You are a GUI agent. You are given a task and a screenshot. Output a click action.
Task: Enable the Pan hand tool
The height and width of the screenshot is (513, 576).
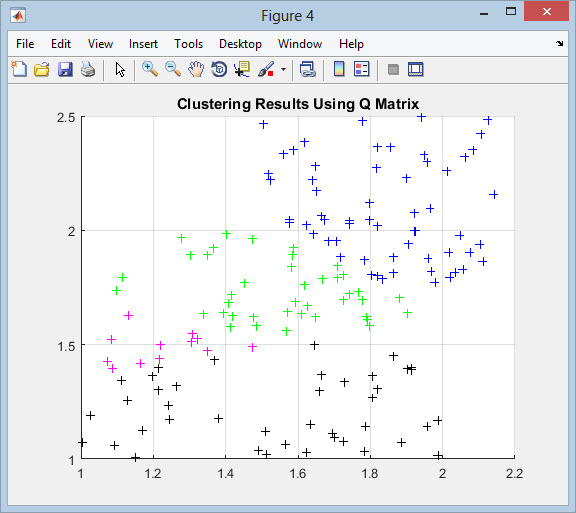point(196,69)
